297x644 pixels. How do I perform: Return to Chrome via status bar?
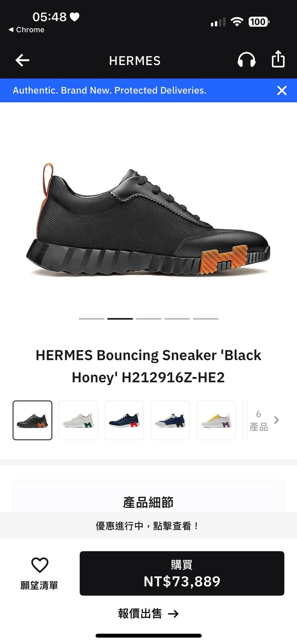point(26,30)
